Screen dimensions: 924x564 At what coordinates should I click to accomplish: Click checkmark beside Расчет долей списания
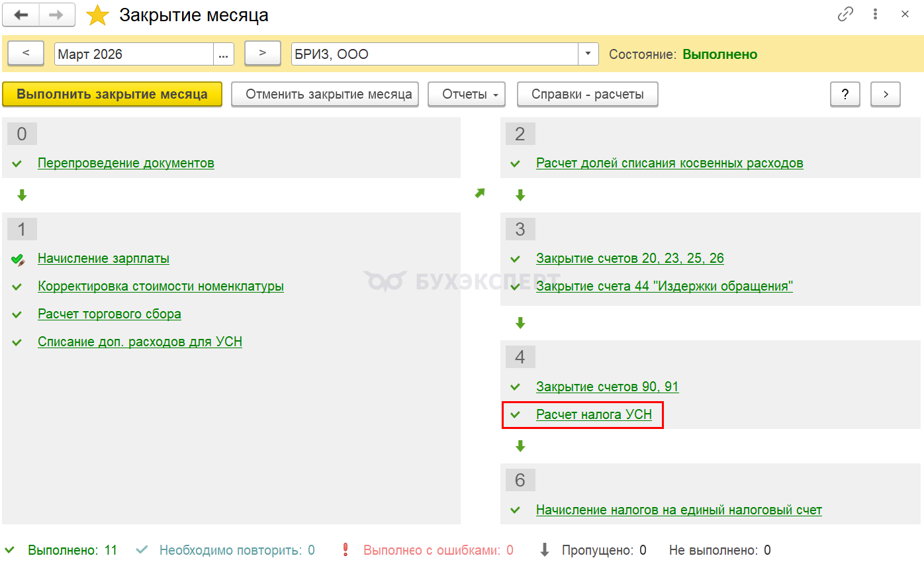pyautogui.click(x=515, y=164)
